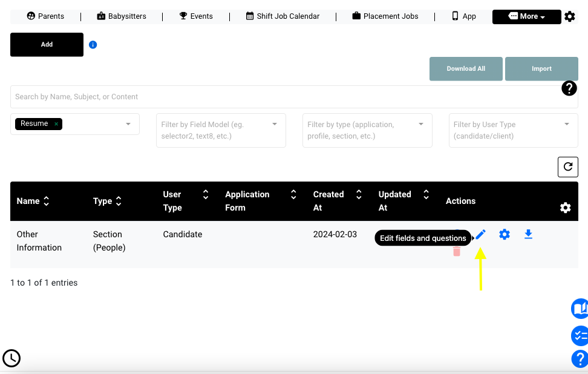The height and width of the screenshot is (374, 588).
Task: Expand the Filter by User Type dropdown
Action: pyautogui.click(x=567, y=124)
